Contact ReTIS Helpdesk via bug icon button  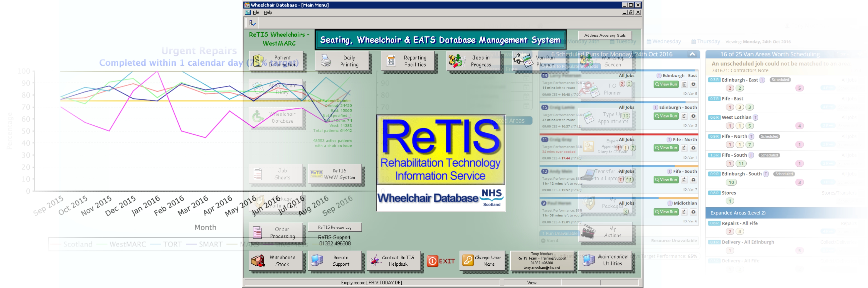[x=394, y=261]
